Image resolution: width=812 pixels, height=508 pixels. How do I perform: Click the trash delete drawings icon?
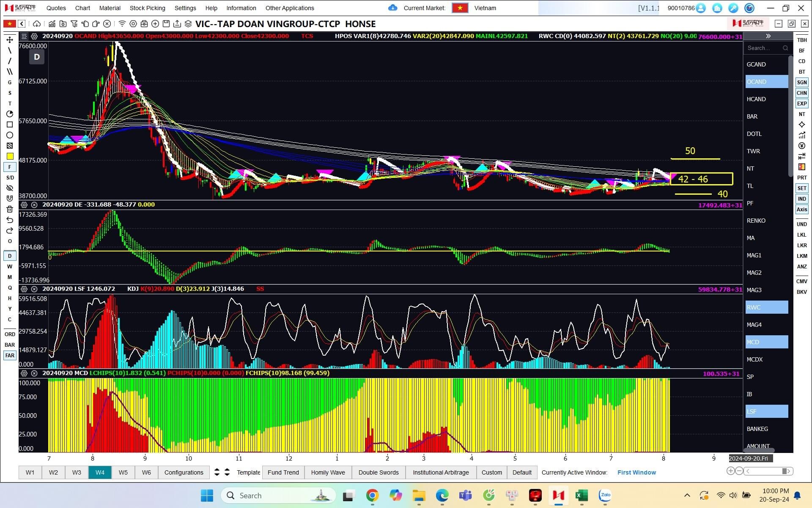click(x=10, y=209)
